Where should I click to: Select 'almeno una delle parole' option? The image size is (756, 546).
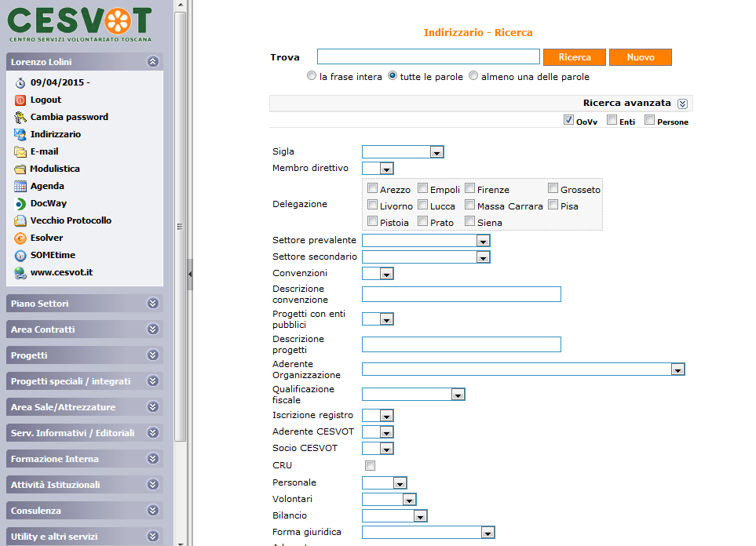point(473,75)
